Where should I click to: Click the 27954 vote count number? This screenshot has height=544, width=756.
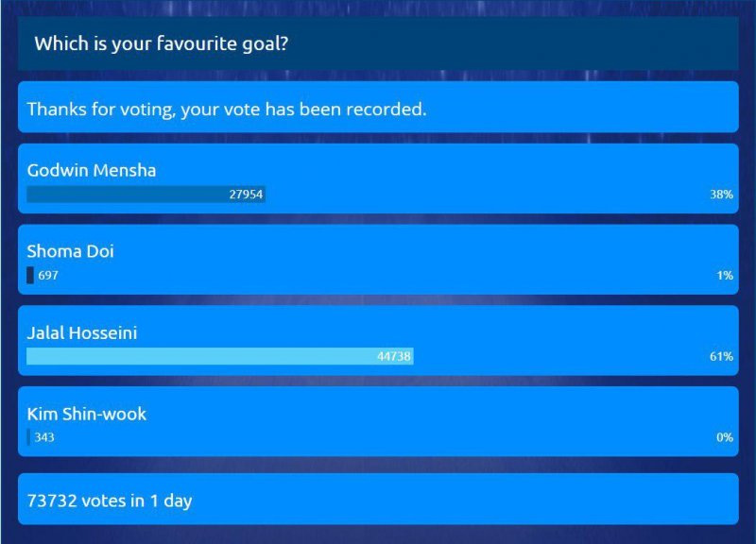coord(246,195)
